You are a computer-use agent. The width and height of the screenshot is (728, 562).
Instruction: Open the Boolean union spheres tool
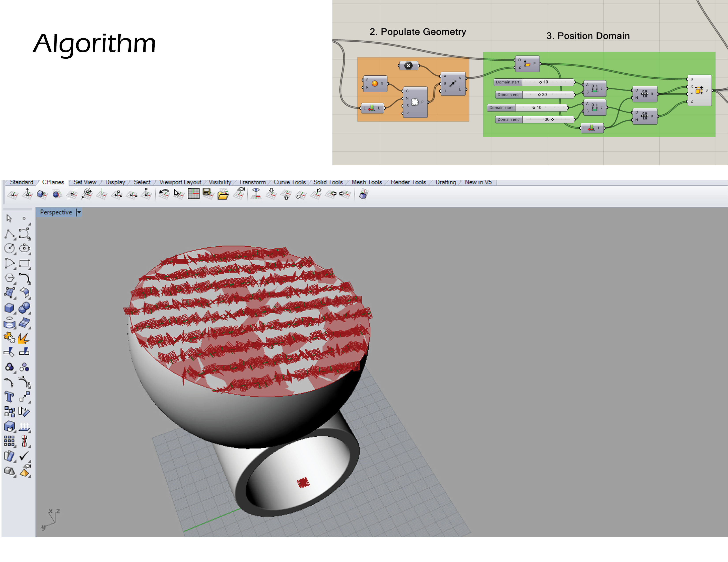coord(24,308)
